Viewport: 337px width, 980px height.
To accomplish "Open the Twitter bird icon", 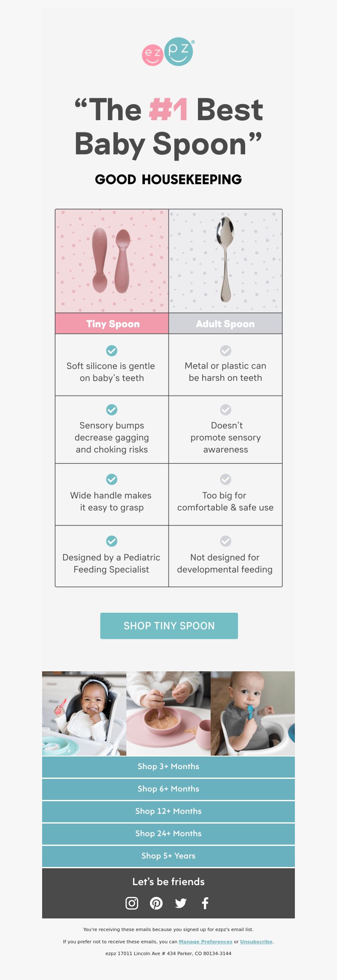I will [x=181, y=903].
